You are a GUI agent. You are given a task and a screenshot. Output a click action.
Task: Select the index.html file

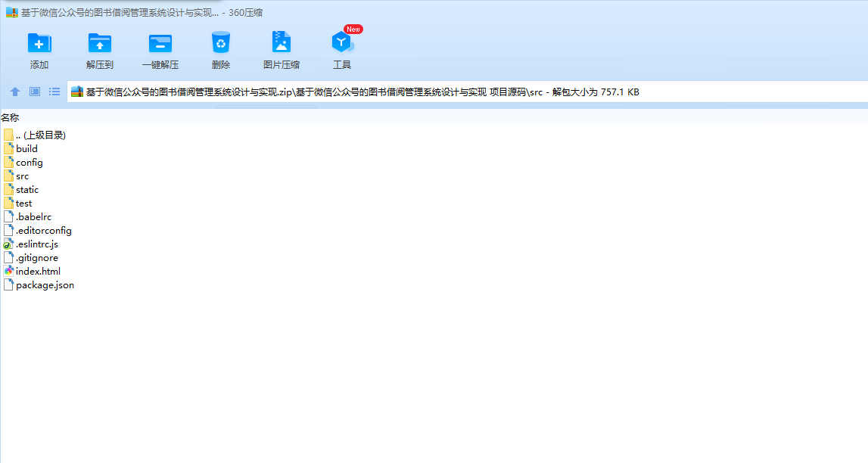[32, 272]
